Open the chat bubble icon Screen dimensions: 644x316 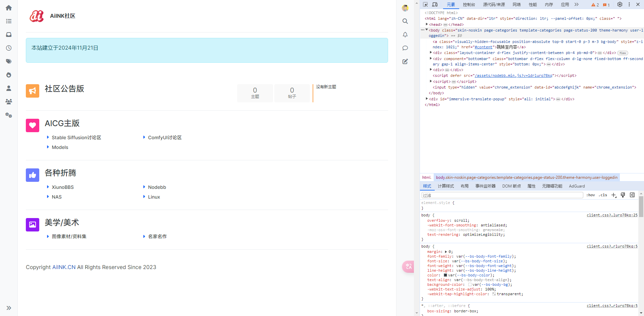[x=405, y=48]
